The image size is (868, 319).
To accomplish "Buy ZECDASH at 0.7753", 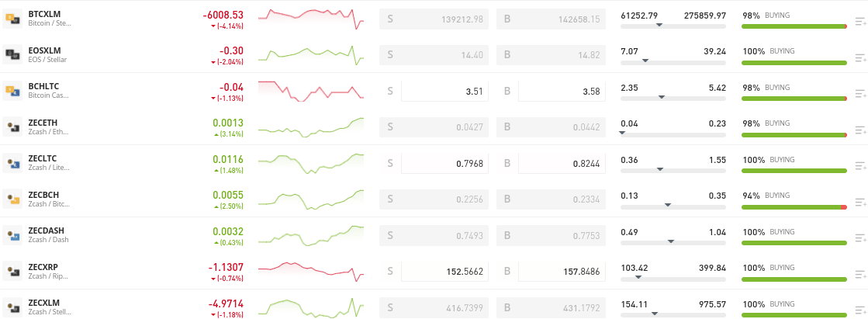I will [x=551, y=235].
